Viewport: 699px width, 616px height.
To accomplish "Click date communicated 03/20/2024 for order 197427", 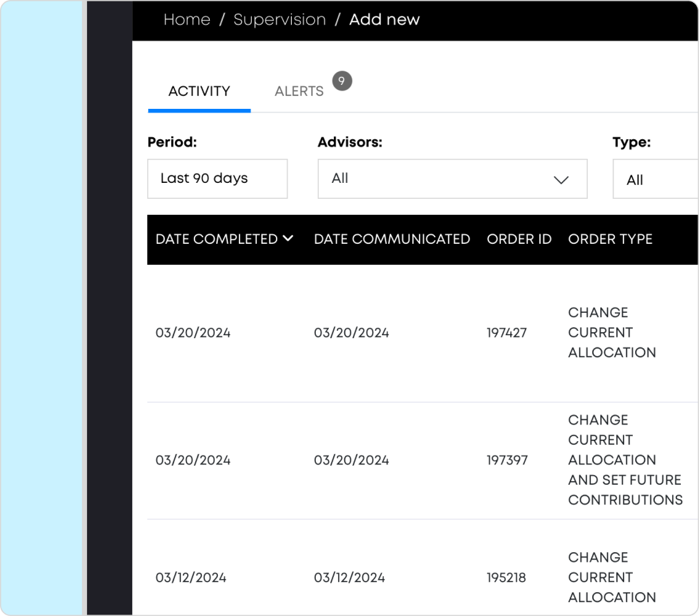I will tap(351, 332).
